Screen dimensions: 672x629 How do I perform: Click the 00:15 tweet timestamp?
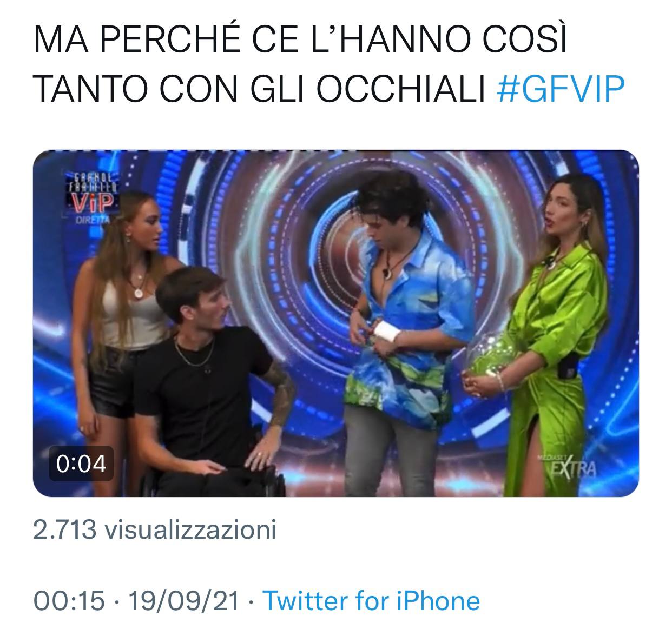point(69,601)
